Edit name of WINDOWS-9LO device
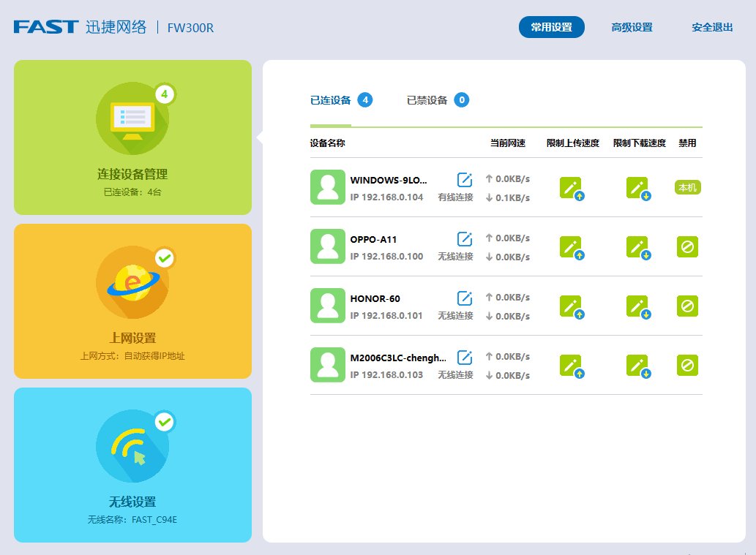The image size is (756, 555). pos(464,180)
